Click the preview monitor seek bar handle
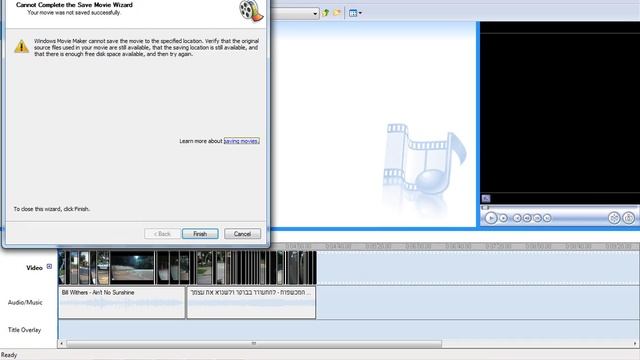The width and height of the screenshot is (640, 360). 485,208
